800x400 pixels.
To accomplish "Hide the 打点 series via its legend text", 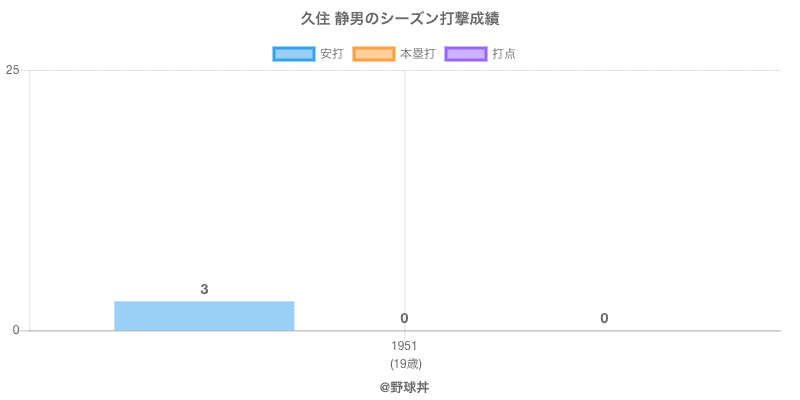I will [x=504, y=54].
